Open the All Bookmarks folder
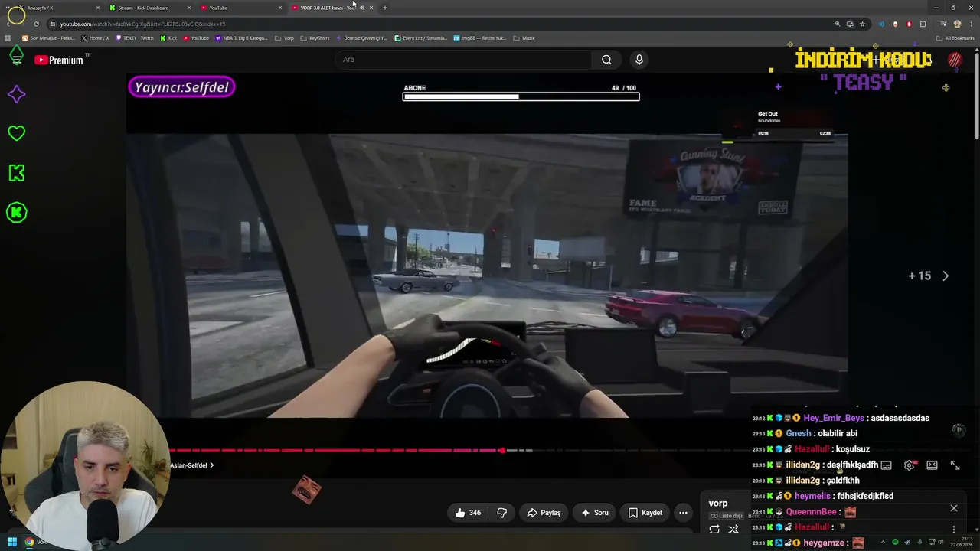The height and width of the screenshot is (551, 980). [x=955, y=38]
